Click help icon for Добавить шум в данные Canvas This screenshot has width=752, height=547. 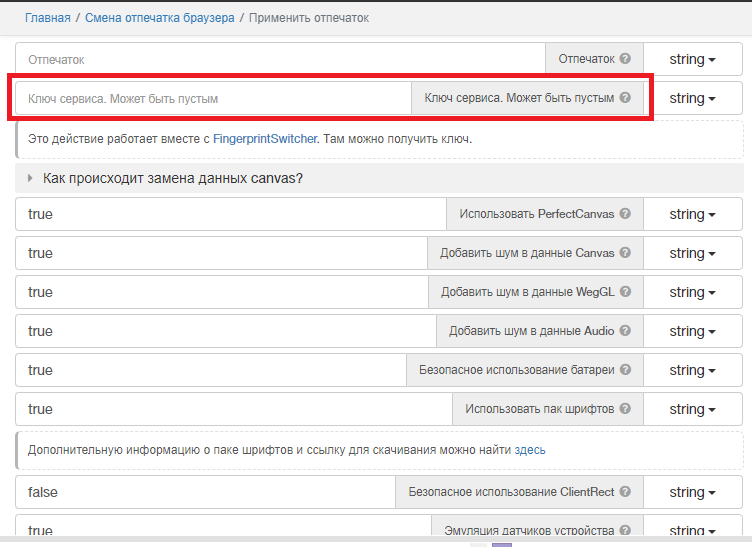(x=625, y=253)
